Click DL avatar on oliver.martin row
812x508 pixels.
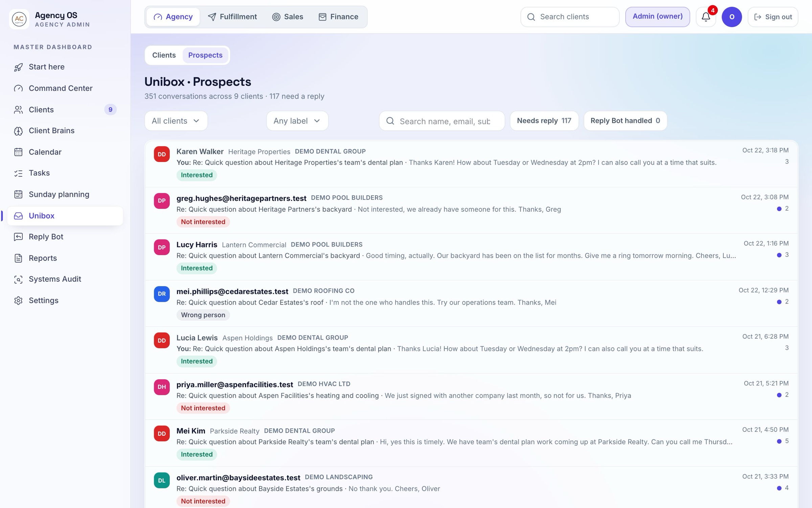point(162,480)
